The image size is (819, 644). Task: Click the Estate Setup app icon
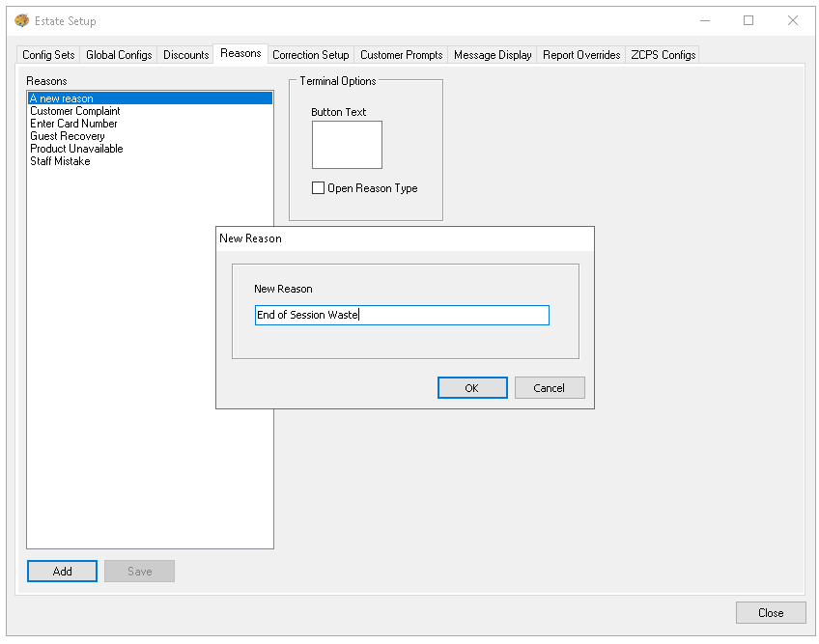(22, 21)
